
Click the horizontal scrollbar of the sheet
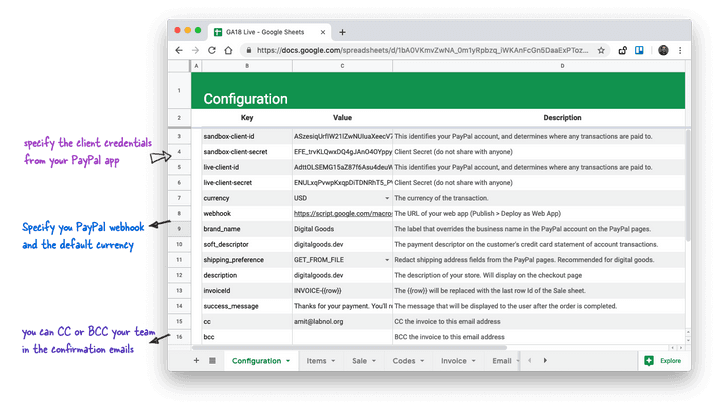(x=349, y=348)
